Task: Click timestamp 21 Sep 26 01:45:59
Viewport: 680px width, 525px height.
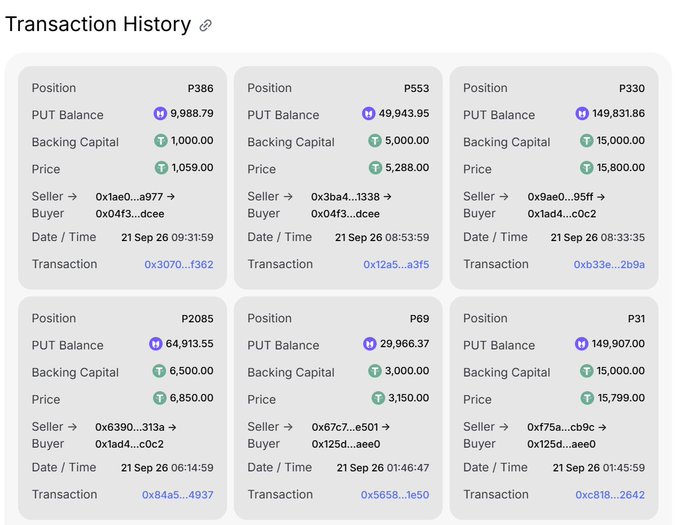Action: click(x=598, y=468)
